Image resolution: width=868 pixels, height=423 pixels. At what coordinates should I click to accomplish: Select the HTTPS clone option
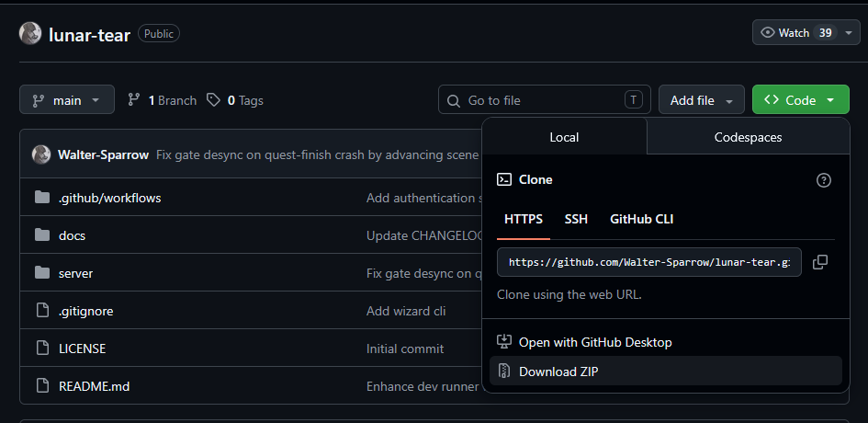click(x=524, y=219)
